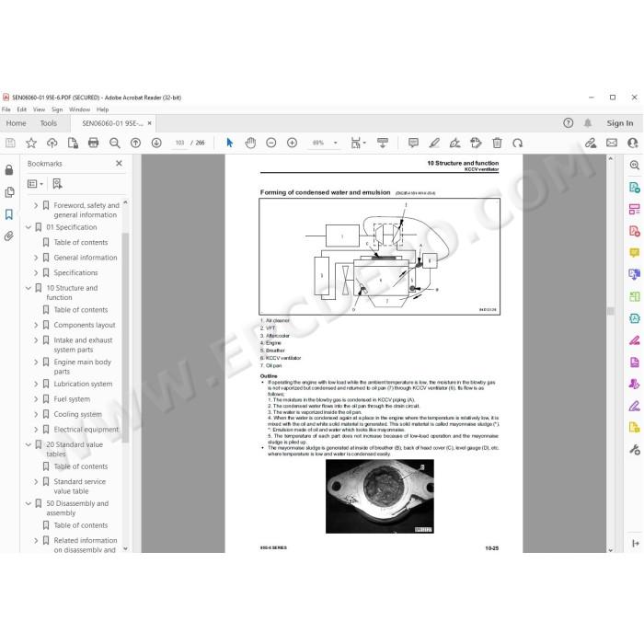Click the sign document icon

click(455, 143)
